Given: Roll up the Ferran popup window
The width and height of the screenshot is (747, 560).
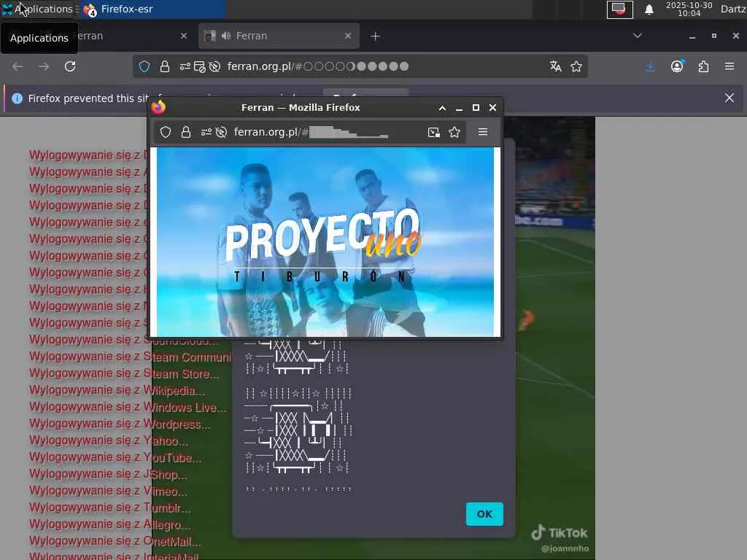Looking at the screenshot, I should 443,108.
